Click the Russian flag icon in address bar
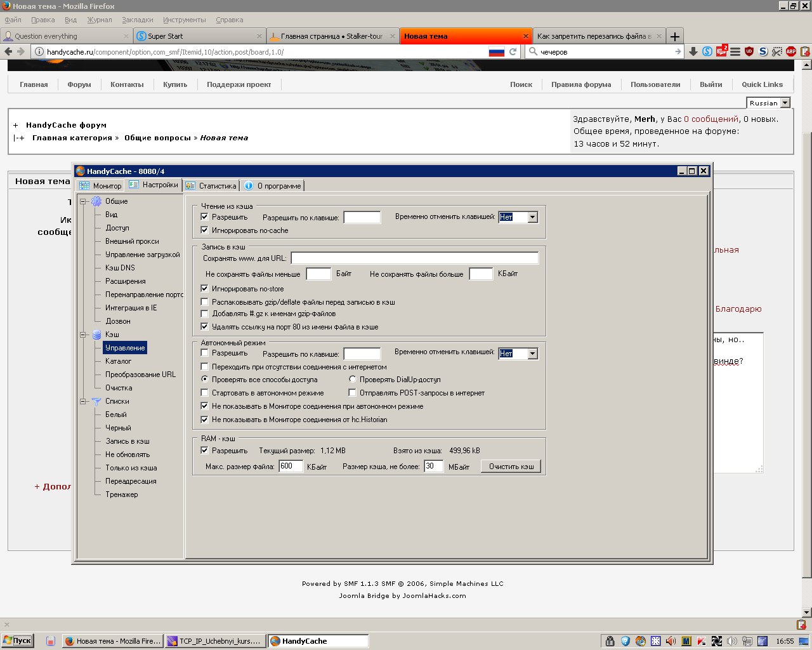 tap(496, 52)
